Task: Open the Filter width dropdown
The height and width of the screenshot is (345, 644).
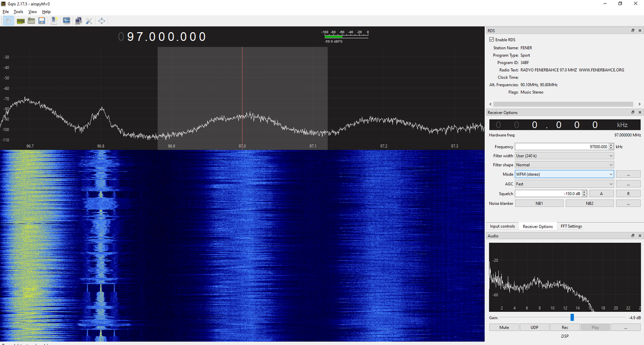Action: click(564, 156)
